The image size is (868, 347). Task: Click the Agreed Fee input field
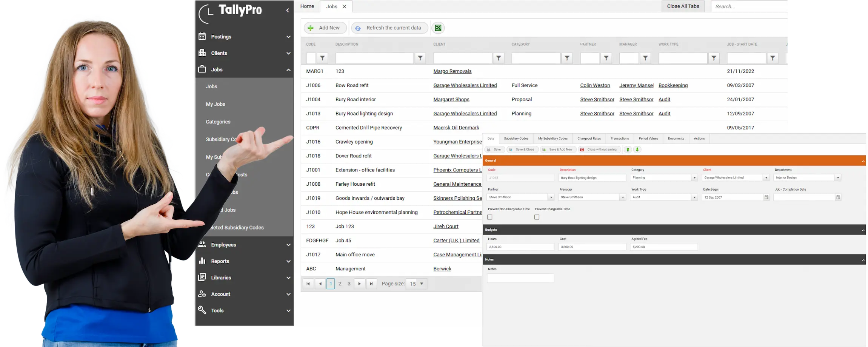pos(663,247)
